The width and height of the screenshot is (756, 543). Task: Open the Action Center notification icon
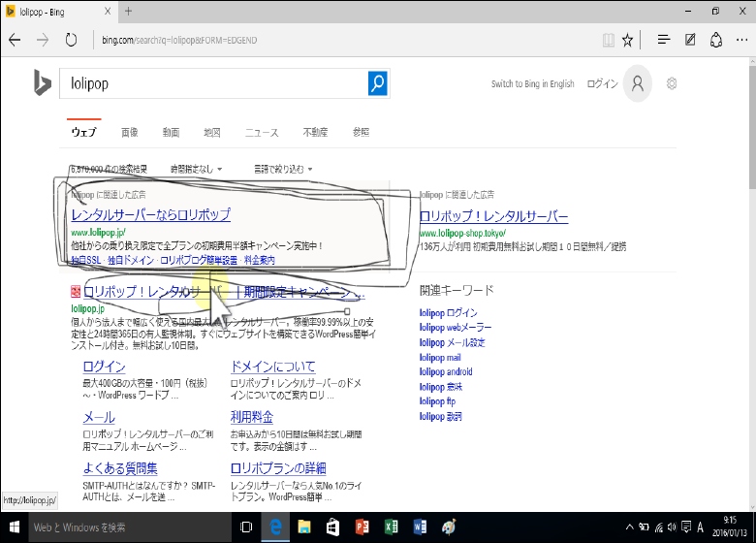(x=686, y=527)
